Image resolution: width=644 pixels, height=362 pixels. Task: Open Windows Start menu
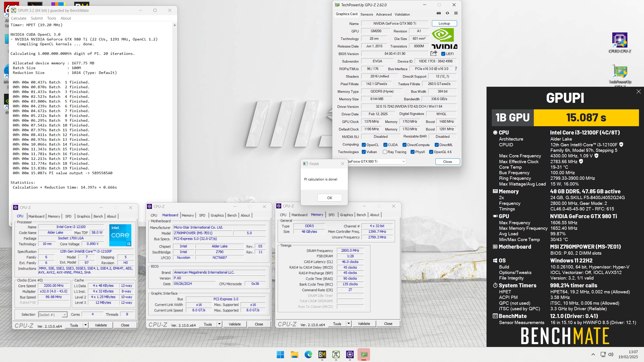(280, 354)
